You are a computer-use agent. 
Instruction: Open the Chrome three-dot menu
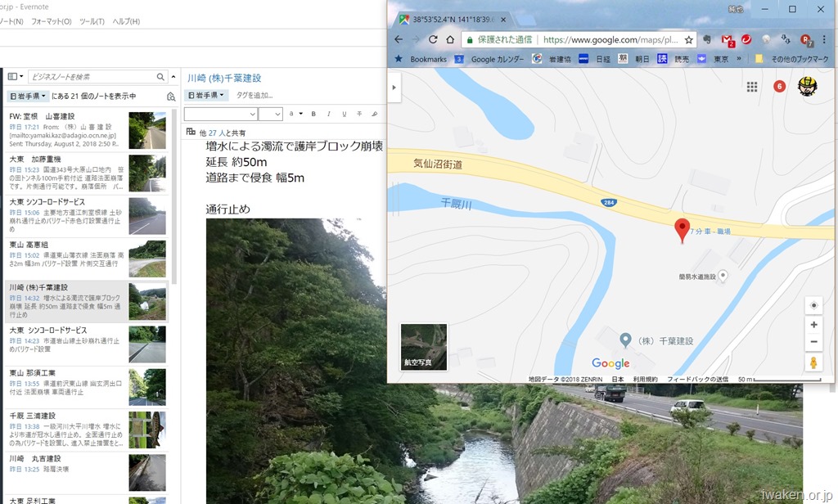823,39
